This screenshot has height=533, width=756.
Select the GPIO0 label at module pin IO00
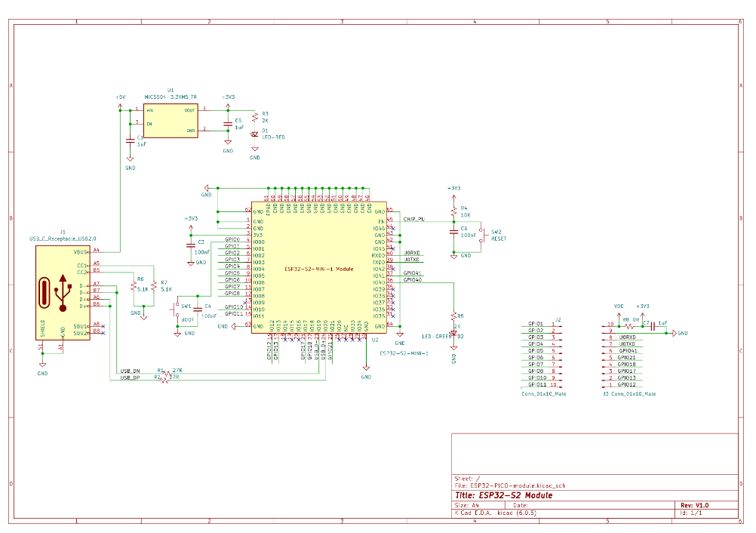pyautogui.click(x=232, y=239)
